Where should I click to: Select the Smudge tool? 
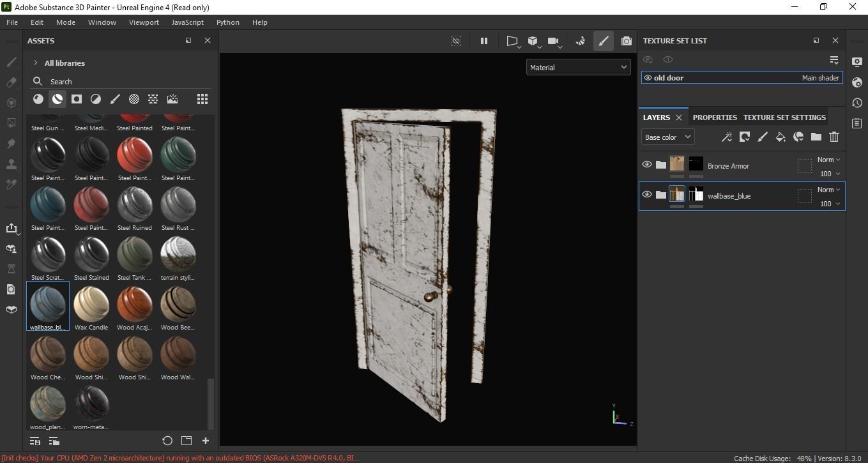[x=11, y=144]
